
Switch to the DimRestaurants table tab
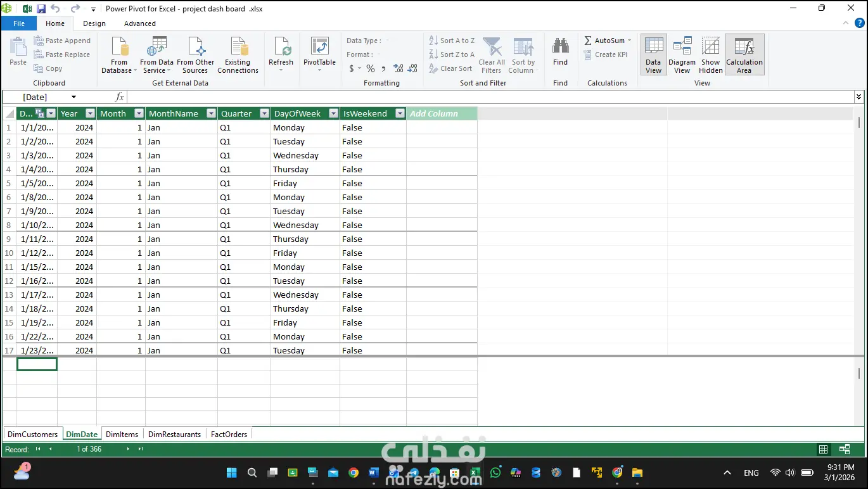click(x=174, y=434)
